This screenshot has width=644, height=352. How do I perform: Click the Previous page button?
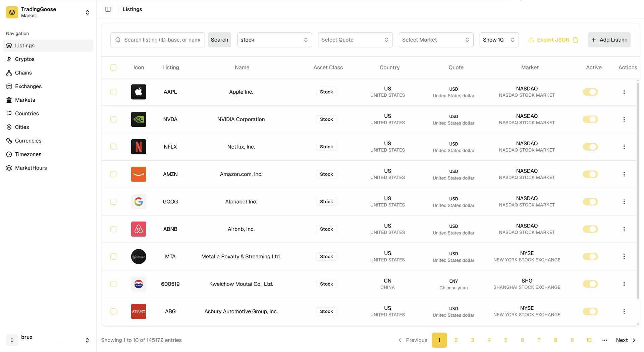click(x=413, y=340)
